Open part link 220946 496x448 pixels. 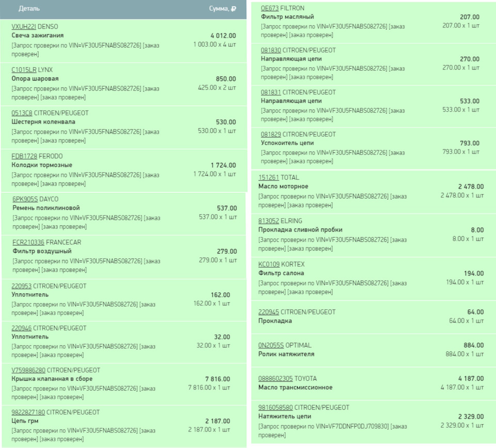click(22, 328)
